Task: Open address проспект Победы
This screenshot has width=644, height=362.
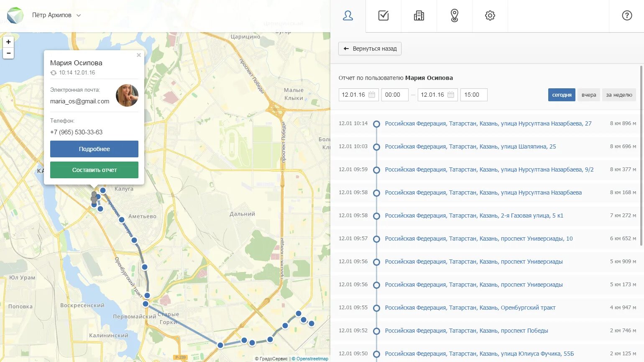Action: [466, 331]
